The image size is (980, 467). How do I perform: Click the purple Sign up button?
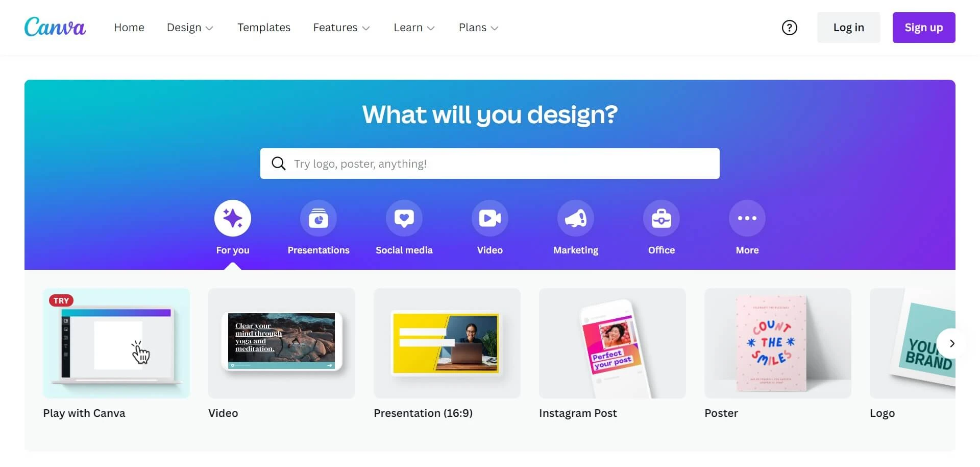point(924,28)
